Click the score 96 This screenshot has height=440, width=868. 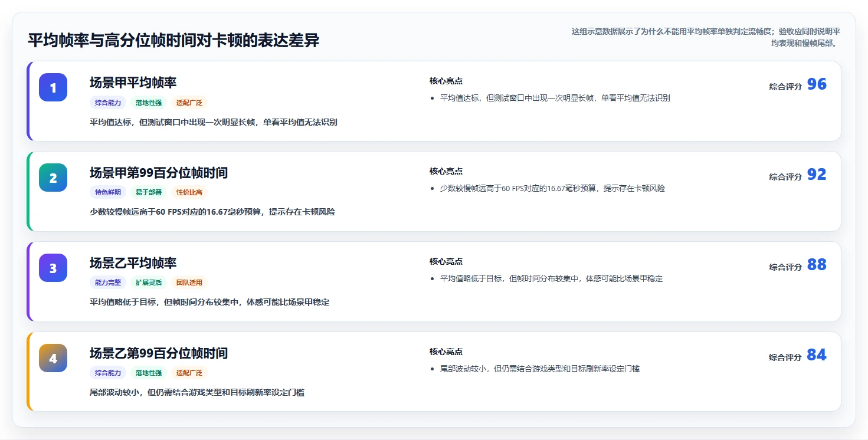click(x=817, y=84)
